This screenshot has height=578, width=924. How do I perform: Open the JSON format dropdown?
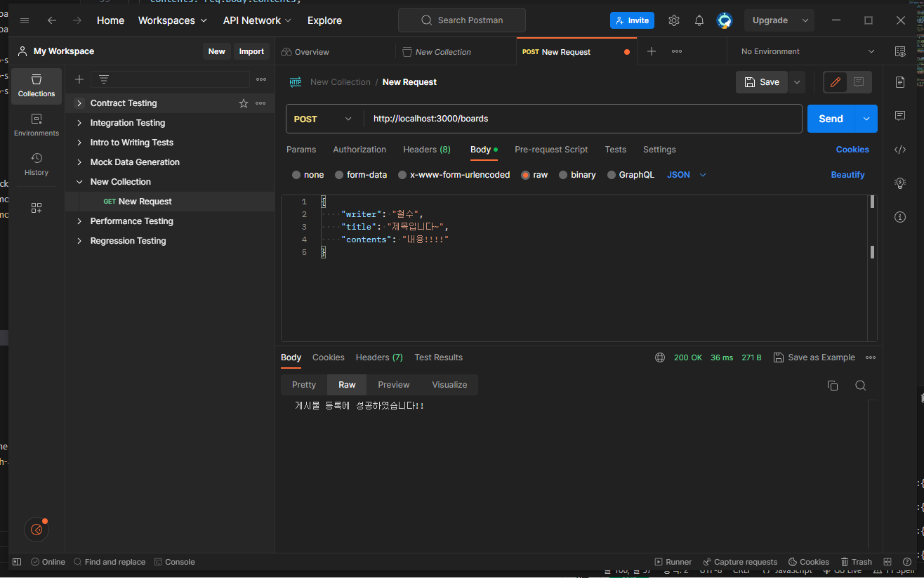tap(687, 175)
